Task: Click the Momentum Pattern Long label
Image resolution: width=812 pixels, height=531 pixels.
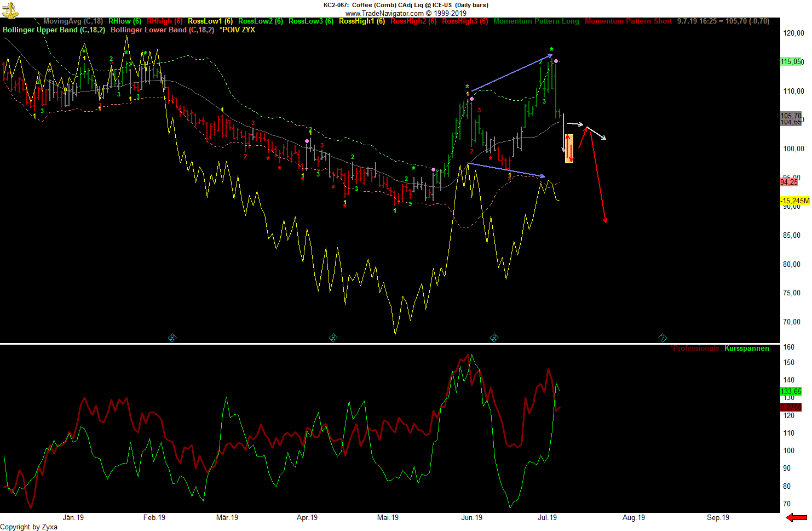Action: [x=536, y=21]
